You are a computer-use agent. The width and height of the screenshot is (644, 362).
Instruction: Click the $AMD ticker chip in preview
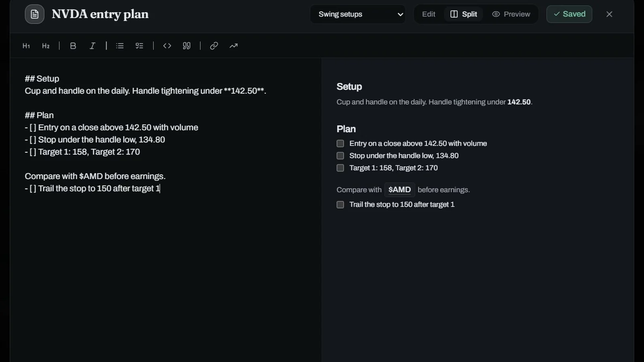coord(400,190)
